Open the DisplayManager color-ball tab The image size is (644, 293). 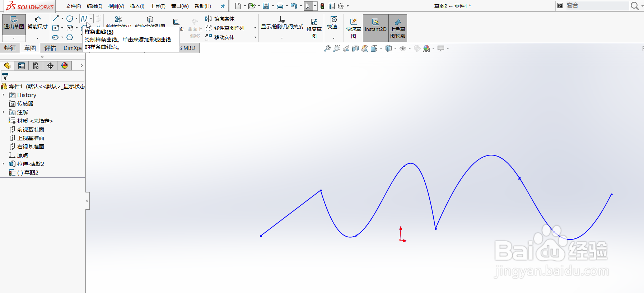[x=65, y=66]
